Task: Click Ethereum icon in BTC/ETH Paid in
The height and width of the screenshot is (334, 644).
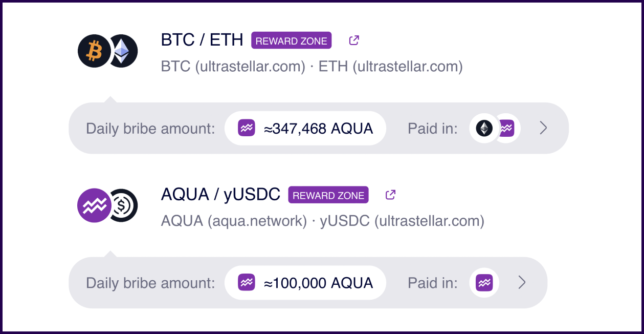Action: [x=484, y=128]
